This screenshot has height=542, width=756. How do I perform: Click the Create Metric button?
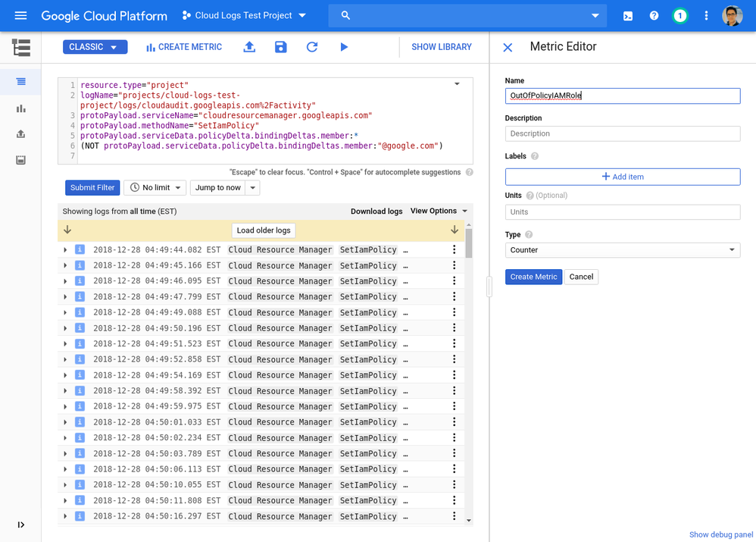click(534, 277)
